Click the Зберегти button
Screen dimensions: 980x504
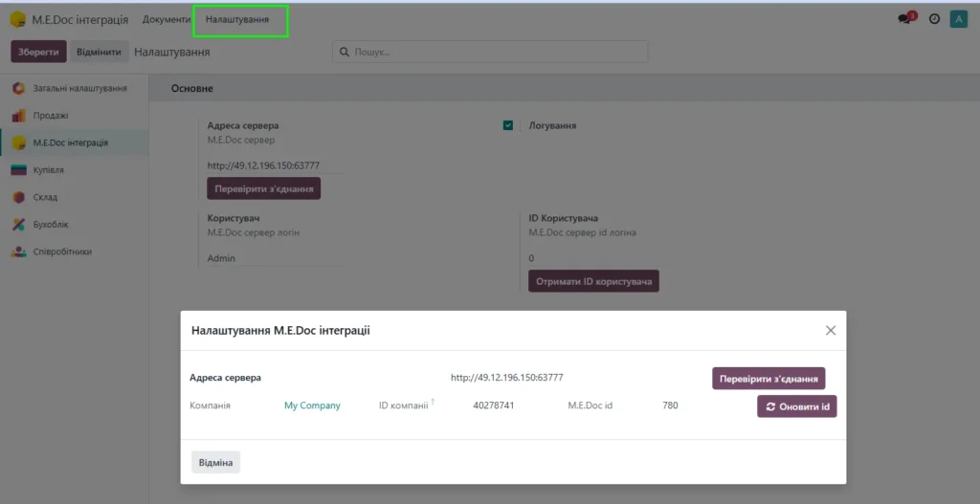(x=38, y=52)
